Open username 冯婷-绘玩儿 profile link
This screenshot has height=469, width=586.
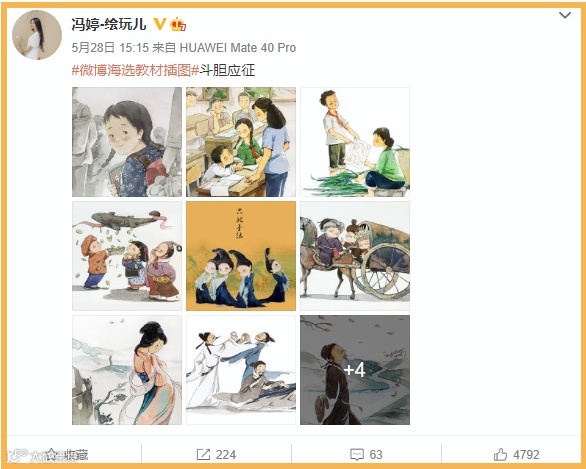109,25
